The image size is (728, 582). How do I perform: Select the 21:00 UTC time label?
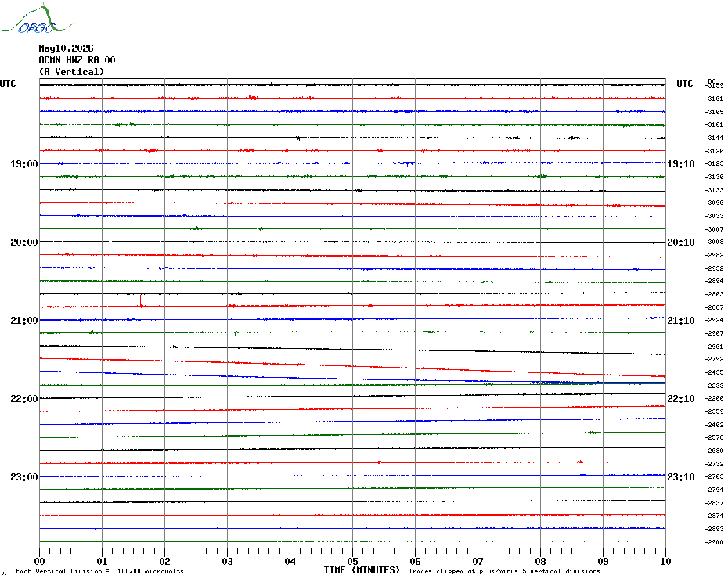[x=24, y=321]
